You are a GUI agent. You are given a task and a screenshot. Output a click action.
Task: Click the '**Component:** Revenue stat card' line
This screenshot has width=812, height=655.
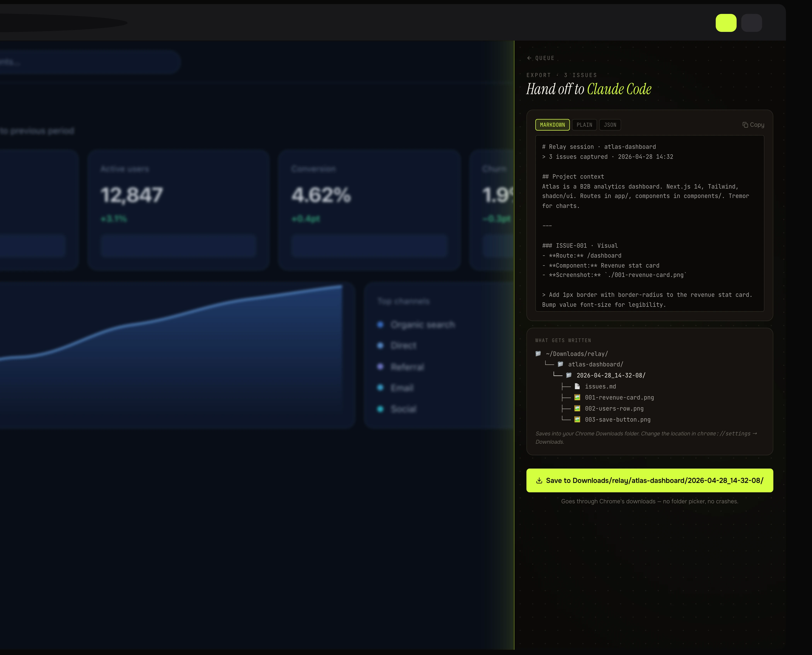(601, 266)
